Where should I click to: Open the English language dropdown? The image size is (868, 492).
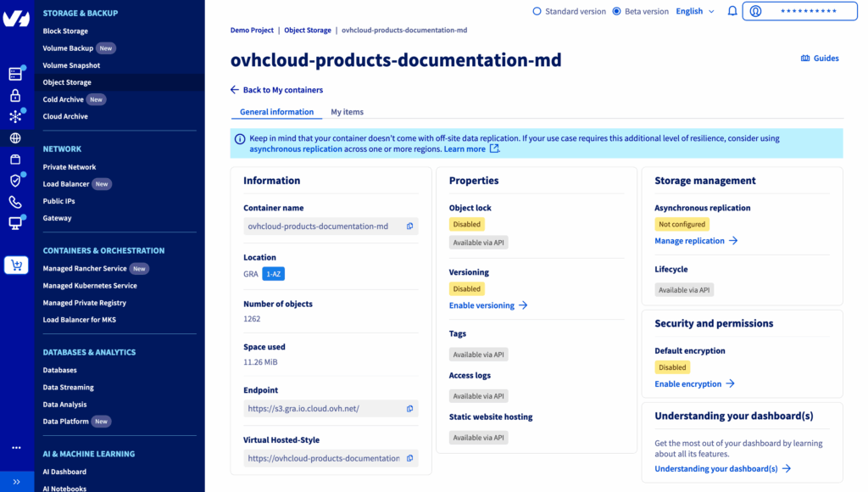[694, 12]
